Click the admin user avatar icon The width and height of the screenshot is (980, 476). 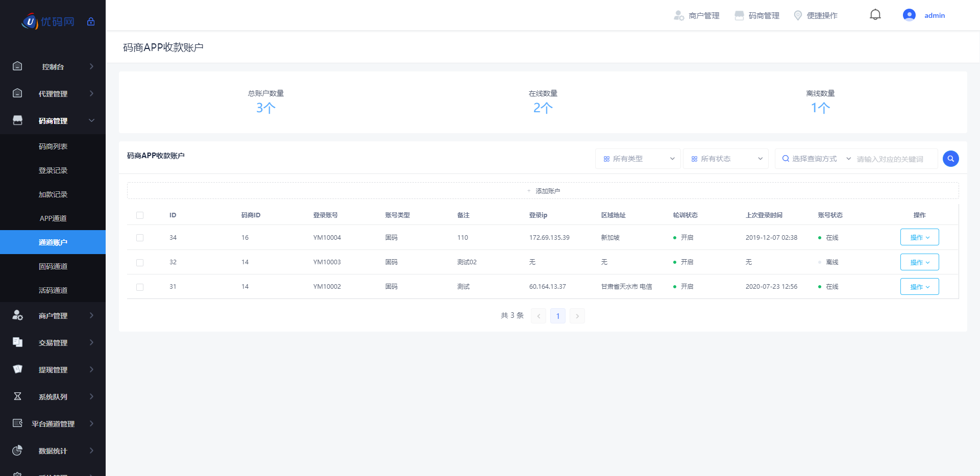909,15
